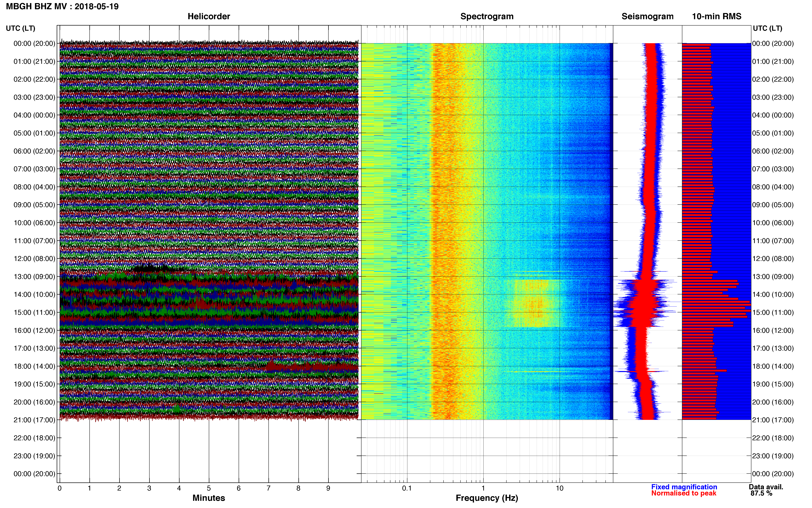Viewport: 812px width, 508px height.
Task: Click the Data avail. label
Action: pos(766,487)
